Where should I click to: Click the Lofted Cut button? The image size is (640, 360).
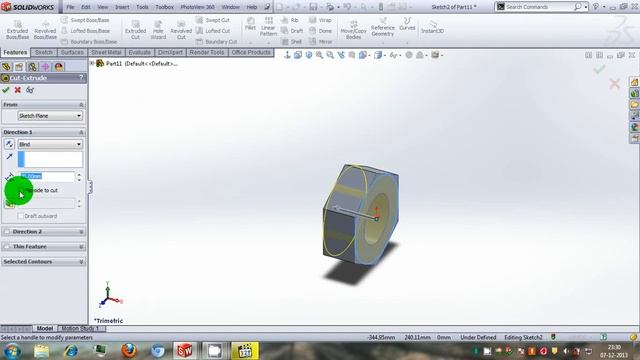(x=214, y=31)
